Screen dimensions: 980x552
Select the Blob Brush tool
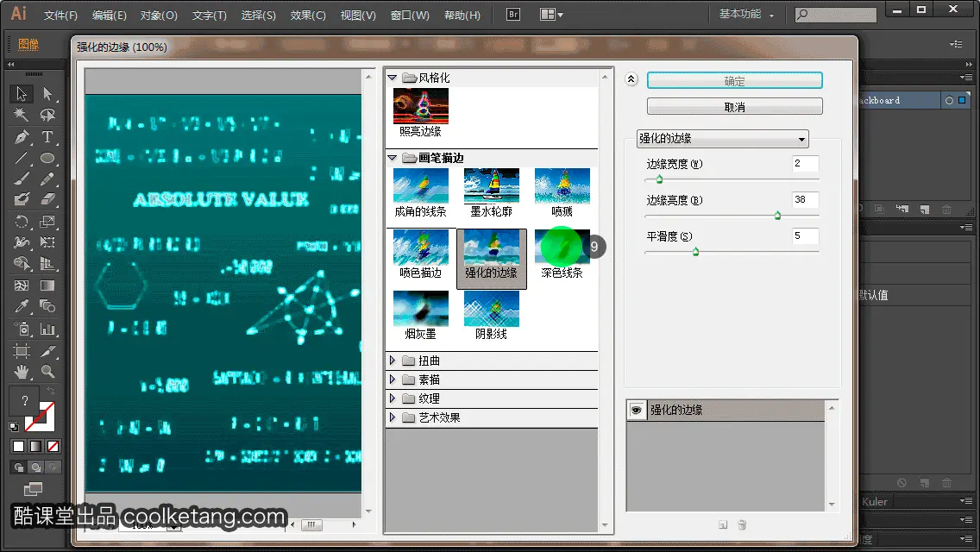tap(22, 199)
